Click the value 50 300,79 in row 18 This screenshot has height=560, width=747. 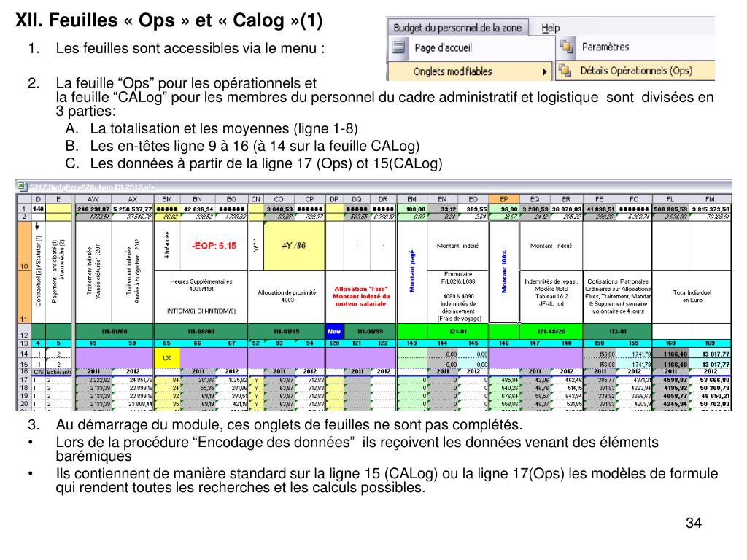pos(710,388)
